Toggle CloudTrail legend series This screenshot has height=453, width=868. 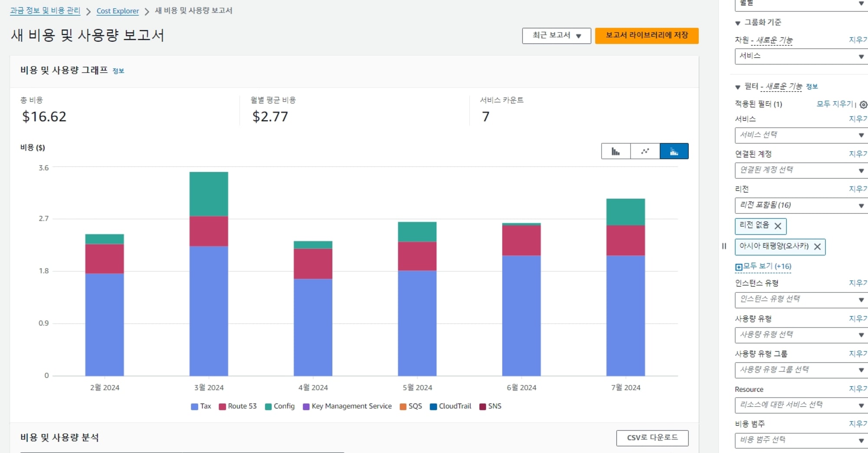click(x=450, y=406)
